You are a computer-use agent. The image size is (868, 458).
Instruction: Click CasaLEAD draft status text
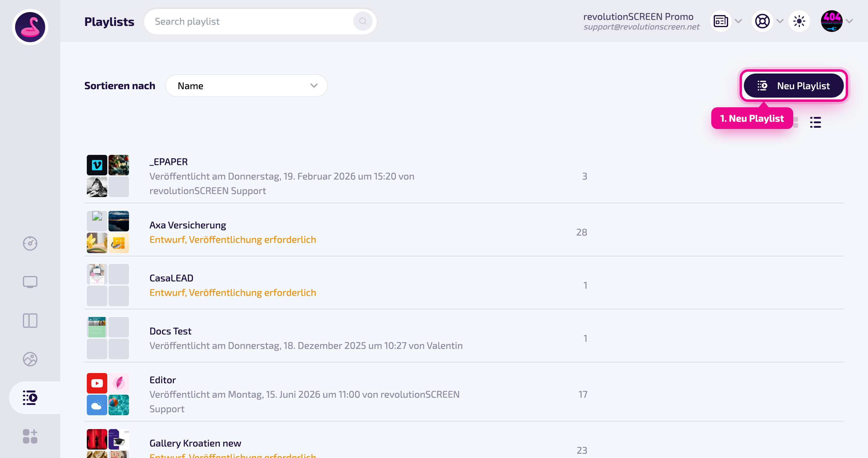tap(233, 292)
